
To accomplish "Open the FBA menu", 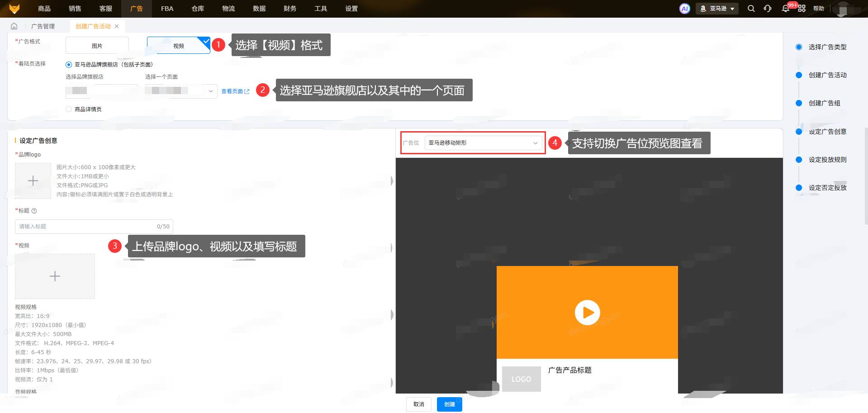I will pos(167,9).
